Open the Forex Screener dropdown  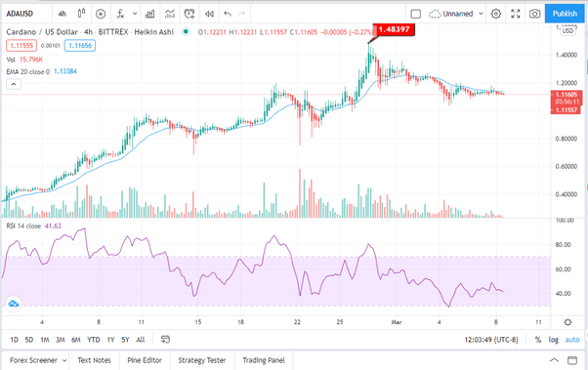(x=37, y=360)
